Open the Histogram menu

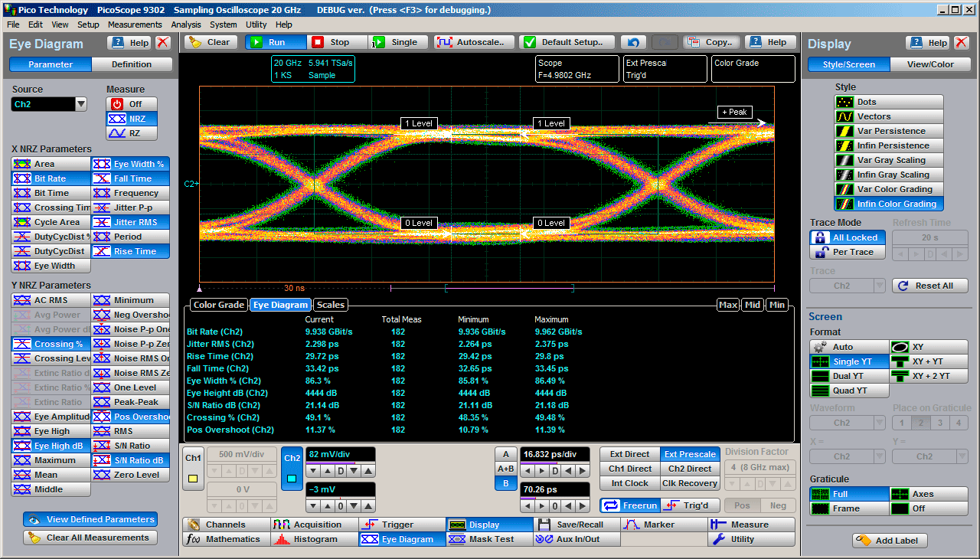coord(315,539)
